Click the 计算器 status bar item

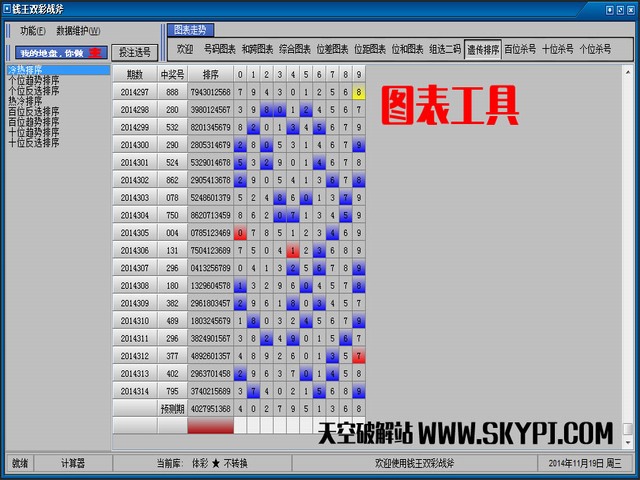coord(73,463)
